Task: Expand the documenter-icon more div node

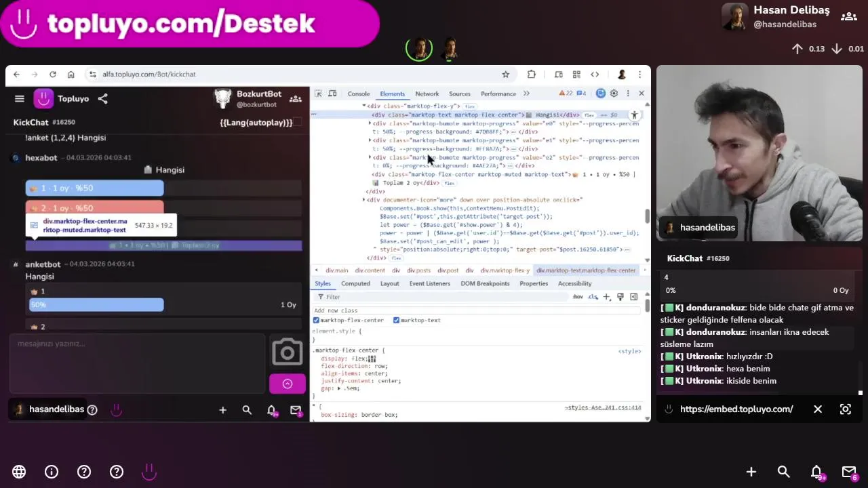Action: click(x=364, y=200)
